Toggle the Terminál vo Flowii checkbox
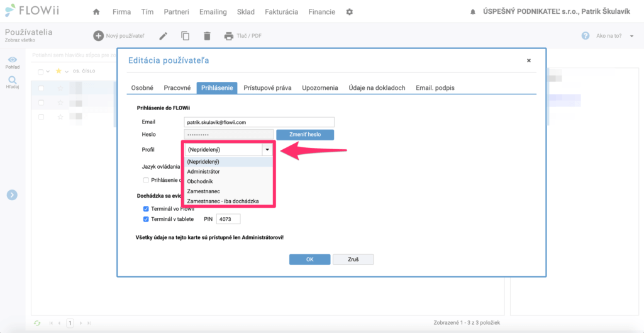 146,209
